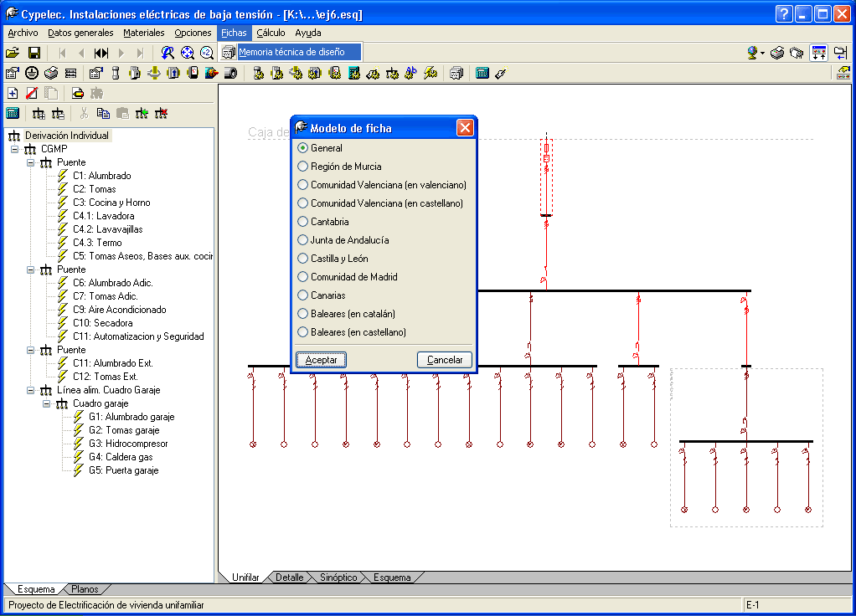
Task: Select the Cantabria radio option
Action: (x=323, y=222)
